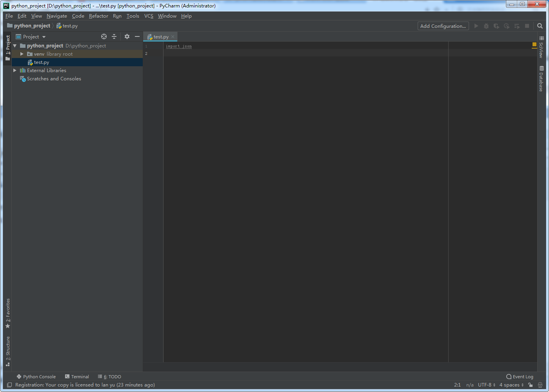Click the Run button in toolbar

tap(476, 26)
